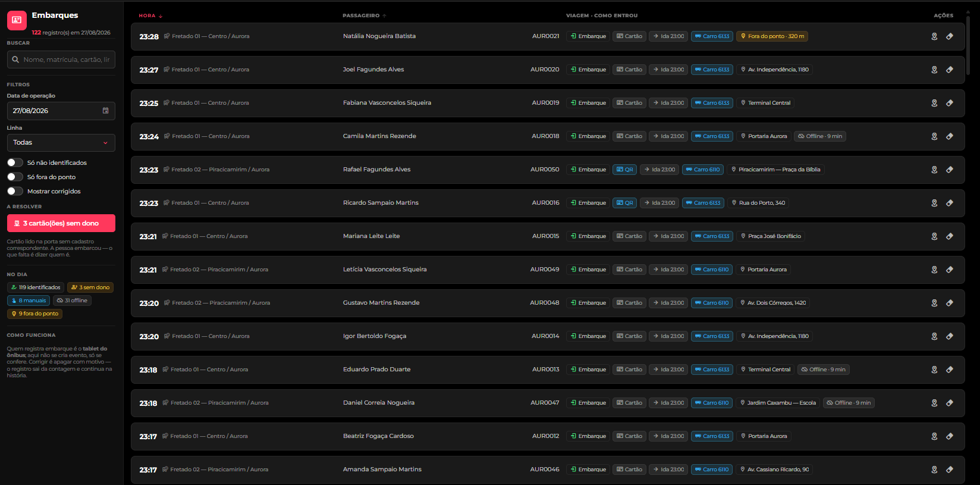Viewport: 980px width, 485px height.
Task: Click eraser icon on Igor Bertoldo Fogaça row
Action: pyautogui.click(x=950, y=336)
